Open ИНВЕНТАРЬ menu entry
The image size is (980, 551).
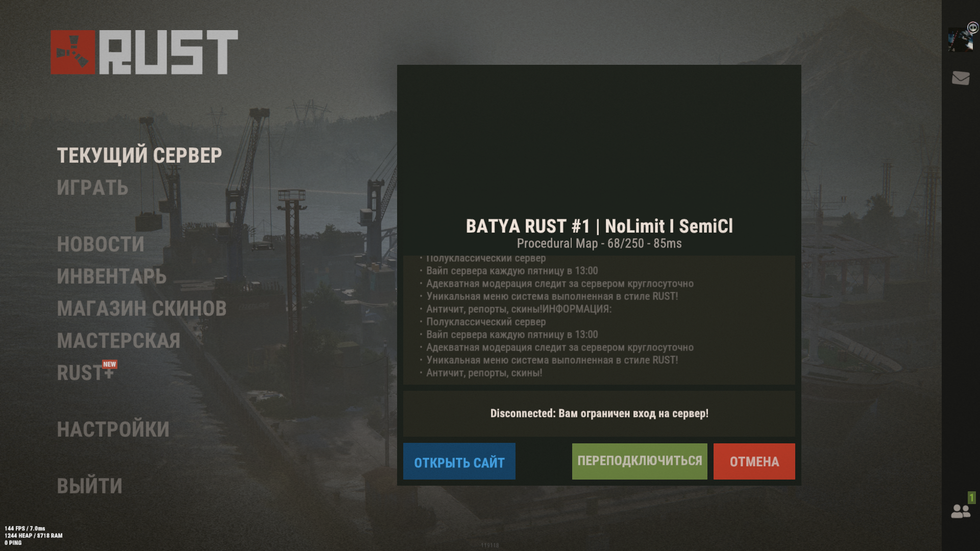pyautogui.click(x=112, y=277)
